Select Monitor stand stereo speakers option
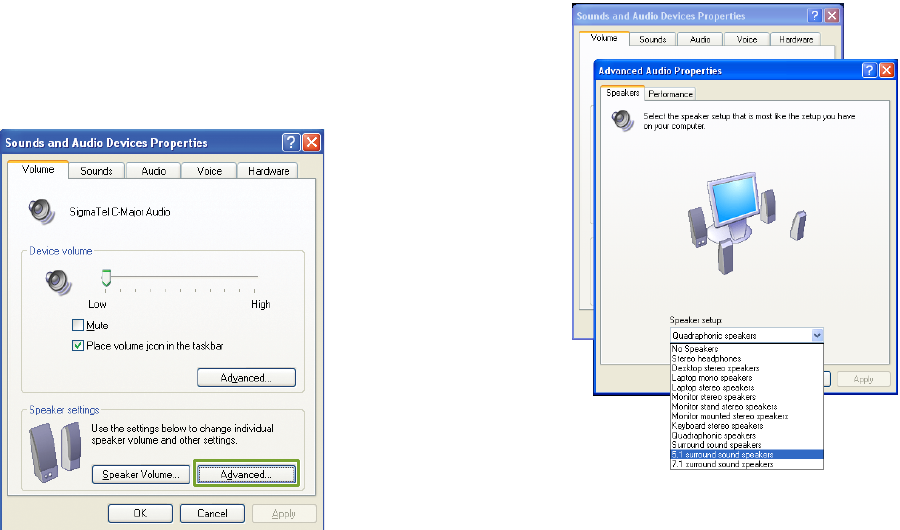Viewport: 900px width, 530px height. (x=747, y=407)
